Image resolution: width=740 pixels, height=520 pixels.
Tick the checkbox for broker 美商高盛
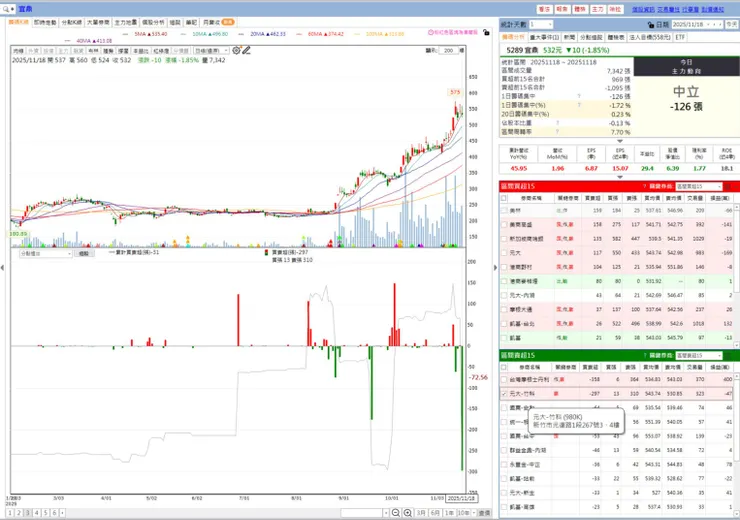pyautogui.click(x=504, y=225)
